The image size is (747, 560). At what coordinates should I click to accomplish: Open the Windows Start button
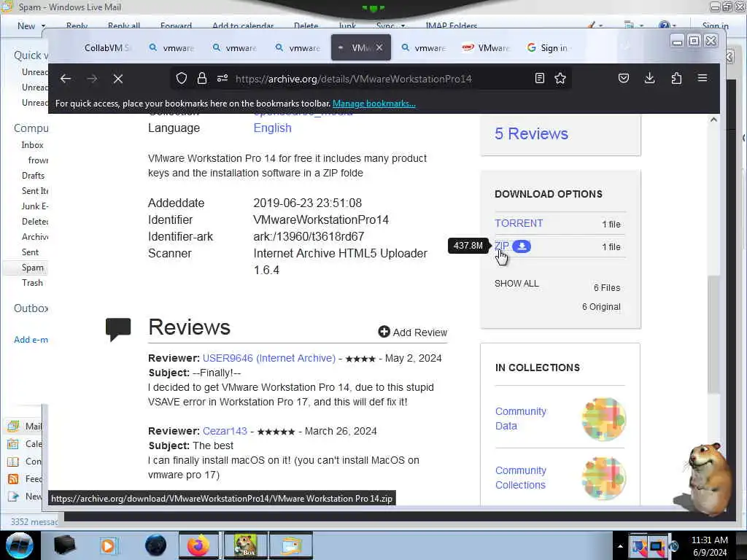pyautogui.click(x=20, y=545)
